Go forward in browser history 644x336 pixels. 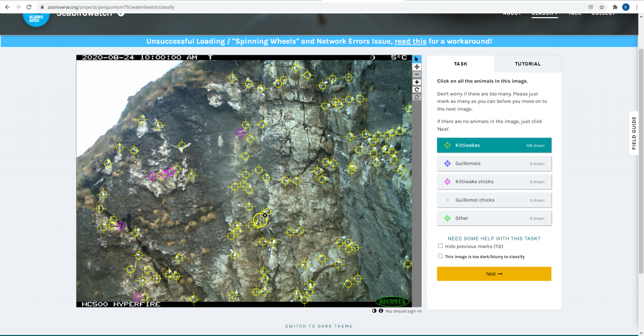pos(18,7)
